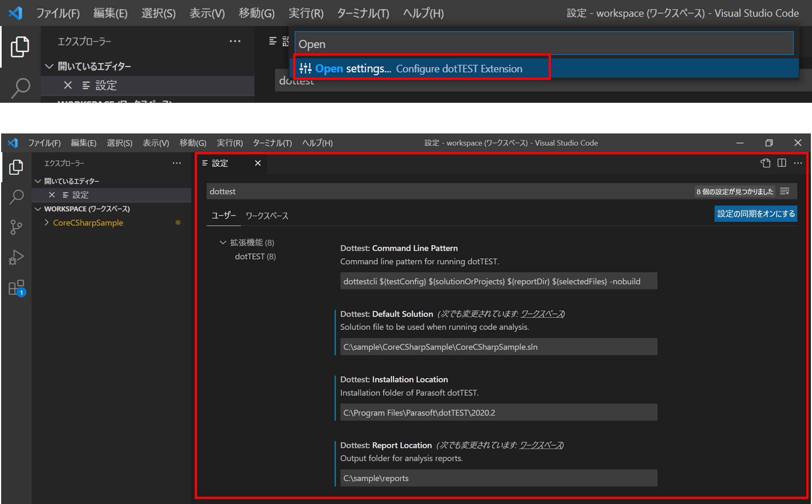
Task: Open the Run and Debug view
Action: 16,257
